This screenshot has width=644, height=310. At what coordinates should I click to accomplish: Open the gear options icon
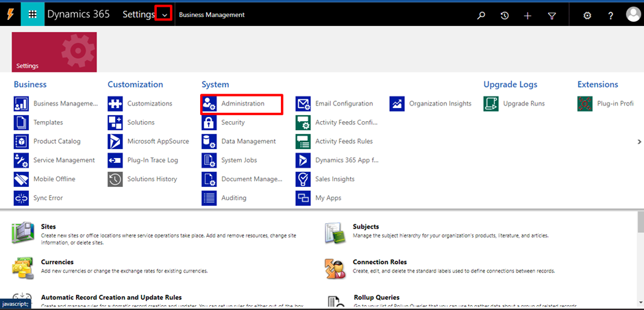(x=587, y=16)
